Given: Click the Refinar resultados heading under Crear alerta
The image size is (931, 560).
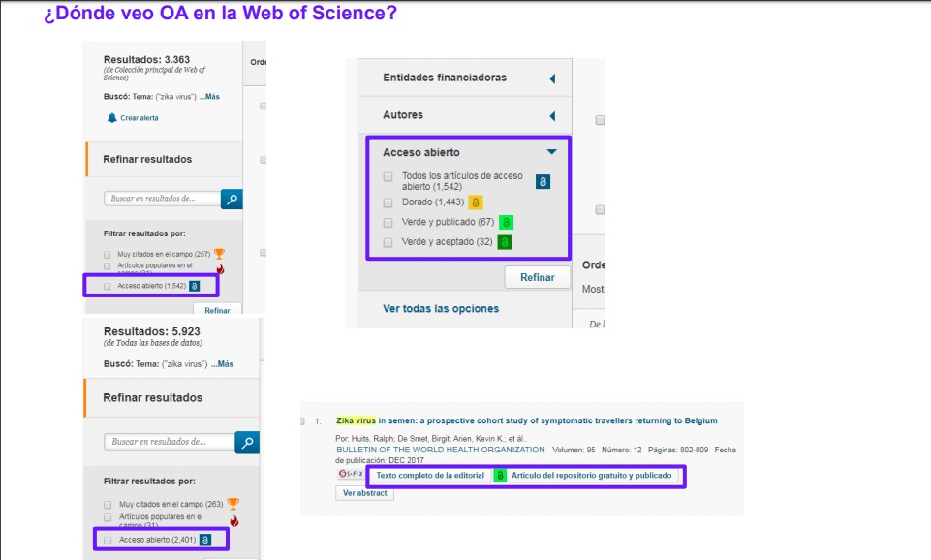Looking at the screenshot, I should [x=147, y=159].
